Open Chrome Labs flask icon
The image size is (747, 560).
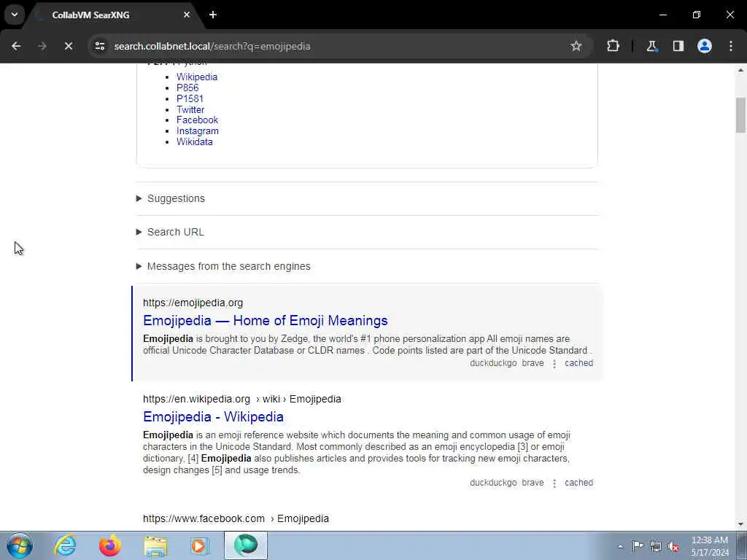point(651,46)
